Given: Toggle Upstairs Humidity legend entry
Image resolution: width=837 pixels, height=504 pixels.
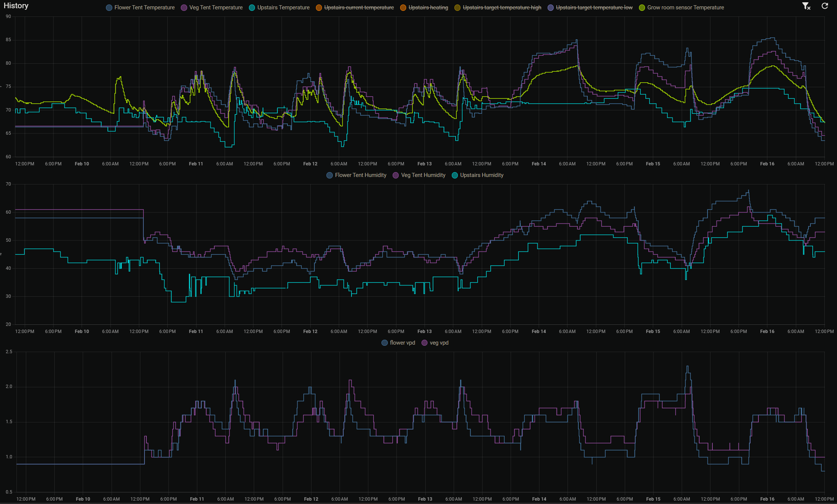Looking at the screenshot, I should [x=481, y=175].
